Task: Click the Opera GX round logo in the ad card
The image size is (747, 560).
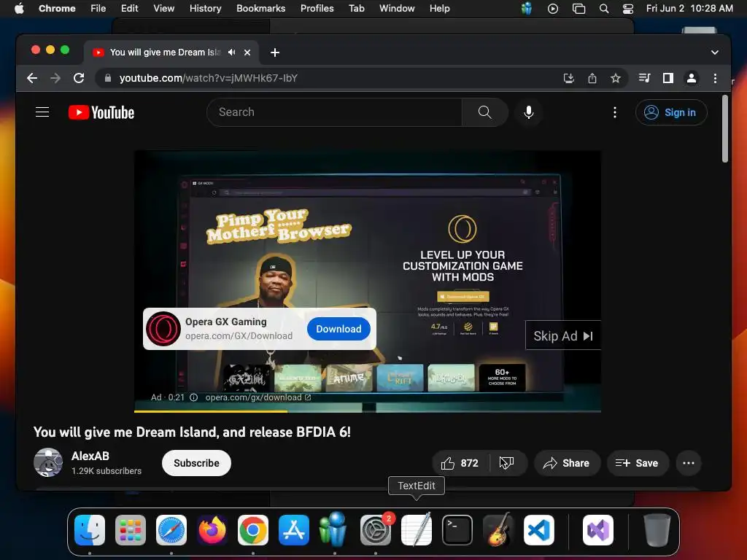Action: pyautogui.click(x=163, y=329)
